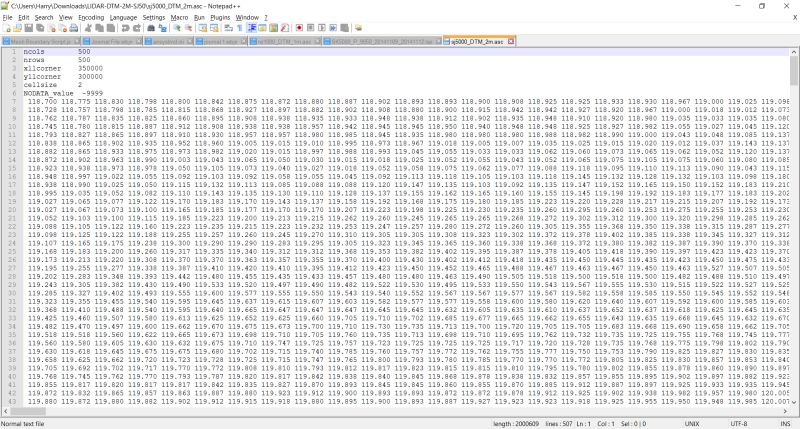Open Find using the binoculars icon
Viewport: 800px width, 429px height.
[151, 28]
